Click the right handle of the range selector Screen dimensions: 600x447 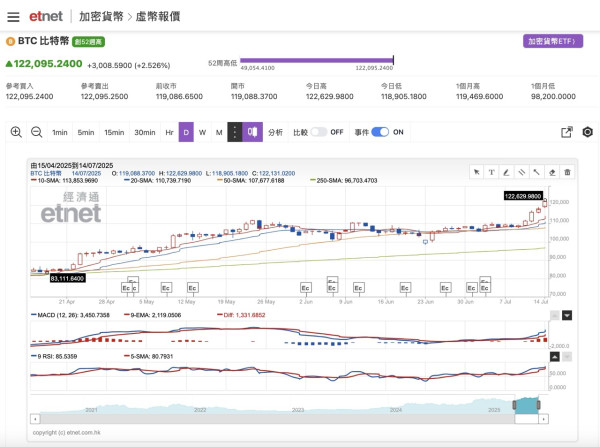click(538, 405)
